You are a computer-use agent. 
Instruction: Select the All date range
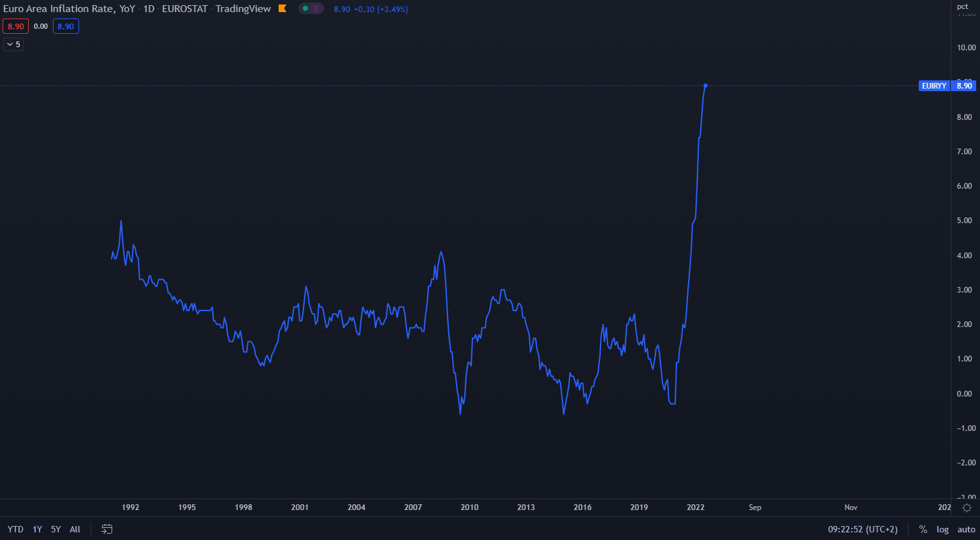(75, 529)
